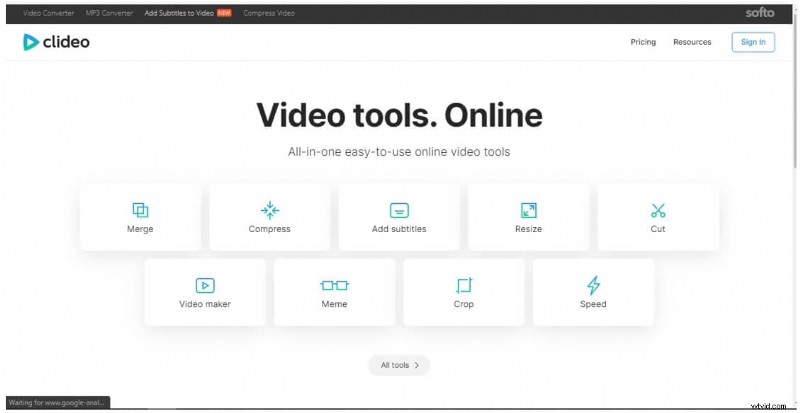Screen dimensions: 800x413
Task: Select the Crop frame icon
Action: coord(464,285)
